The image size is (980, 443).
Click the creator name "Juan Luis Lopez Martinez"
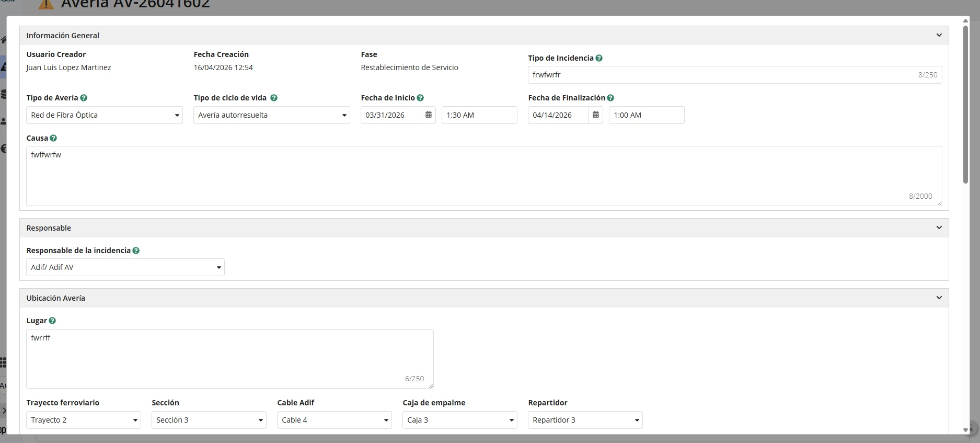point(68,67)
